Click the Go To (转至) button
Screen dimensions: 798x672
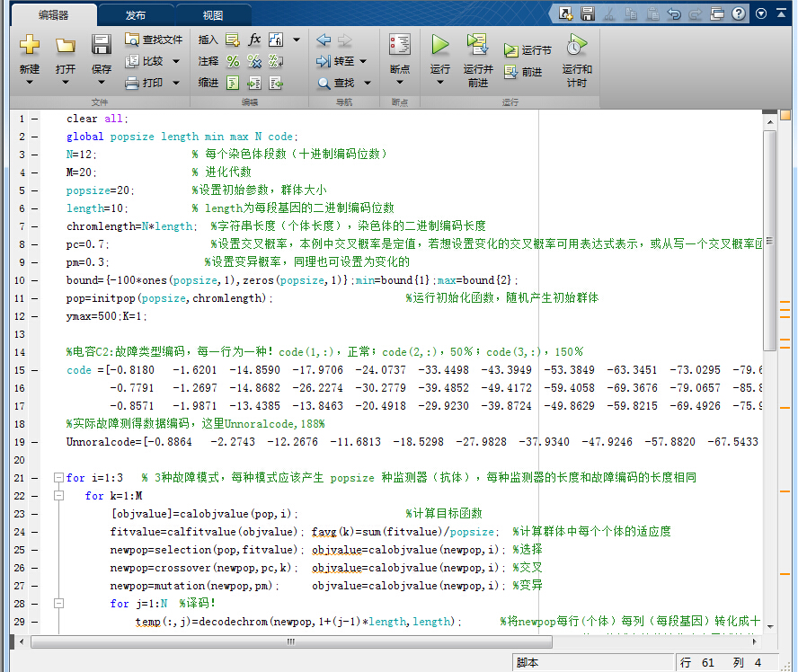[335, 61]
